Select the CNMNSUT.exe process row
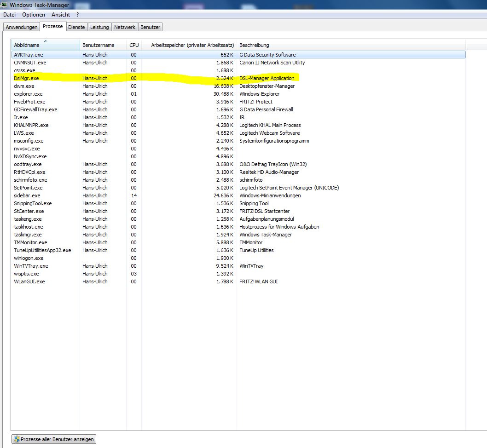 tap(238, 63)
